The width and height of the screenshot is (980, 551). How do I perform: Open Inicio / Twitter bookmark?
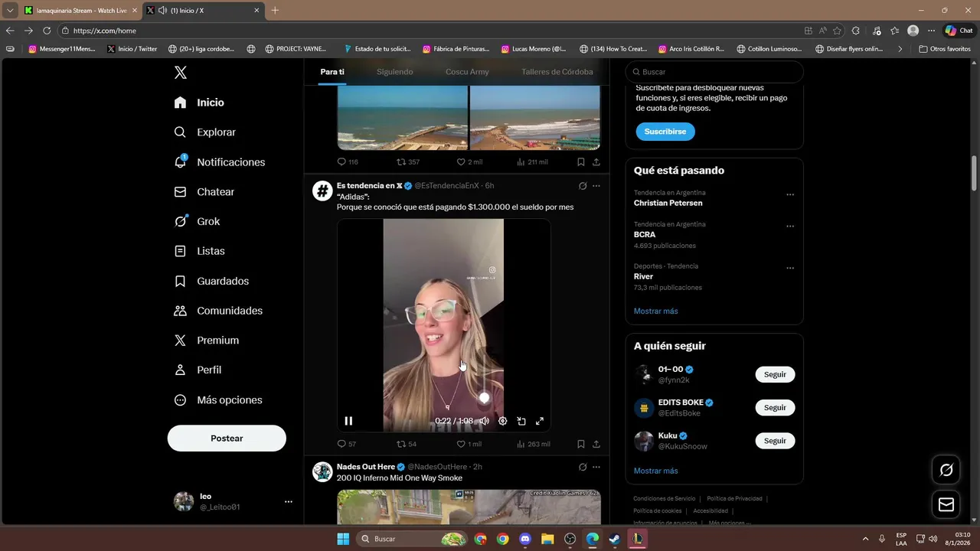click(x=132, y=49)
